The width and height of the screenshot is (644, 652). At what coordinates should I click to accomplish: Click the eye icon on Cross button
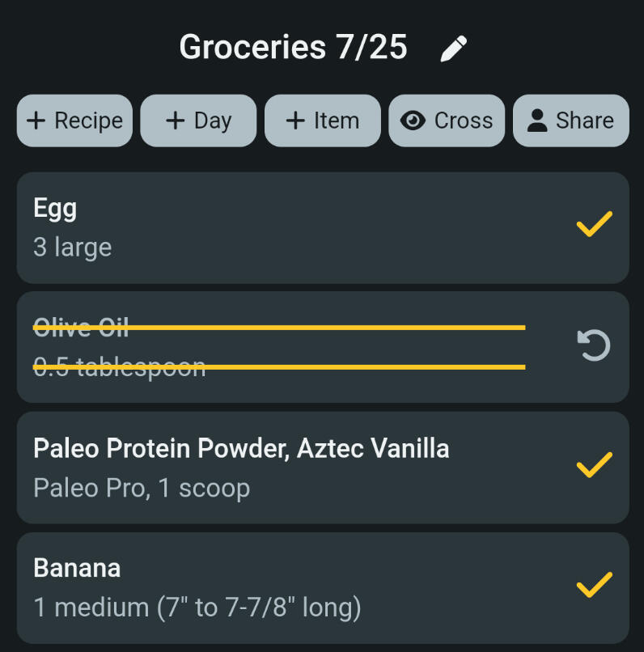coord(413,121)
